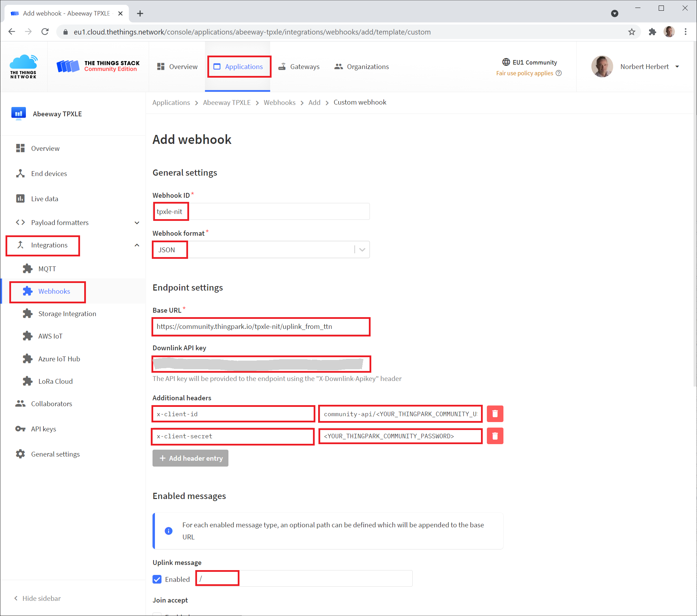Image resolution: width=697 pixels, height=616 pixels.
Task: Click Add header entry button
Action: click(x=190, y=458)
